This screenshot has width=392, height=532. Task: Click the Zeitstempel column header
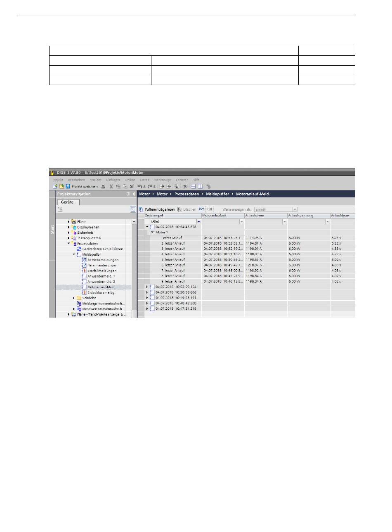pos(172,216)
